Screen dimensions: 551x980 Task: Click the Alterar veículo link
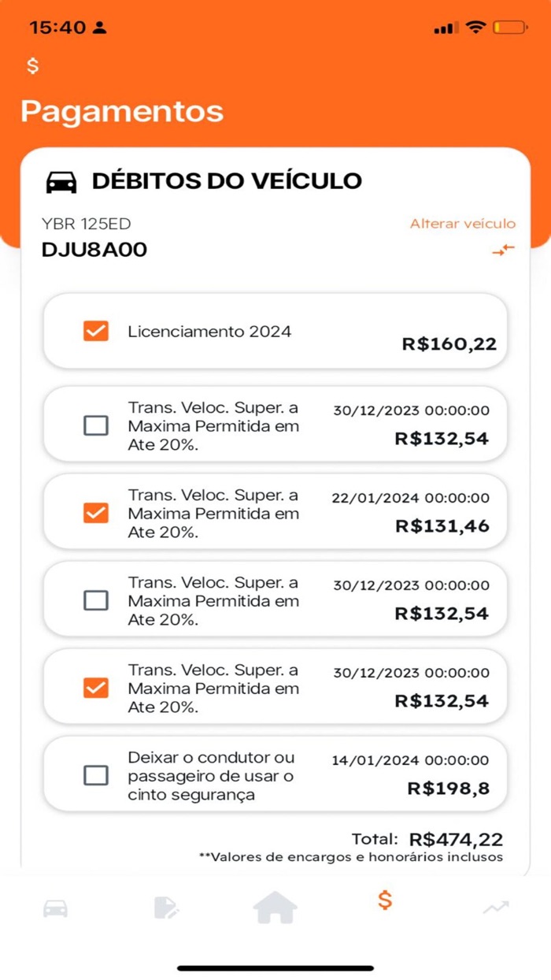462,224
